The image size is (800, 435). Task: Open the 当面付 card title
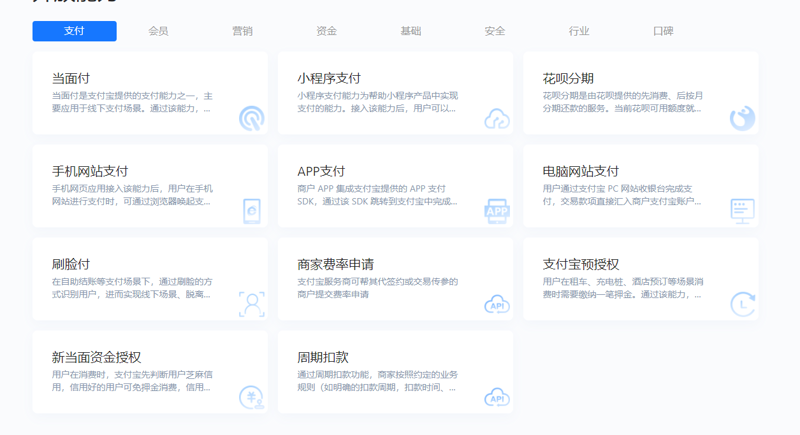(x=71, y=79)
